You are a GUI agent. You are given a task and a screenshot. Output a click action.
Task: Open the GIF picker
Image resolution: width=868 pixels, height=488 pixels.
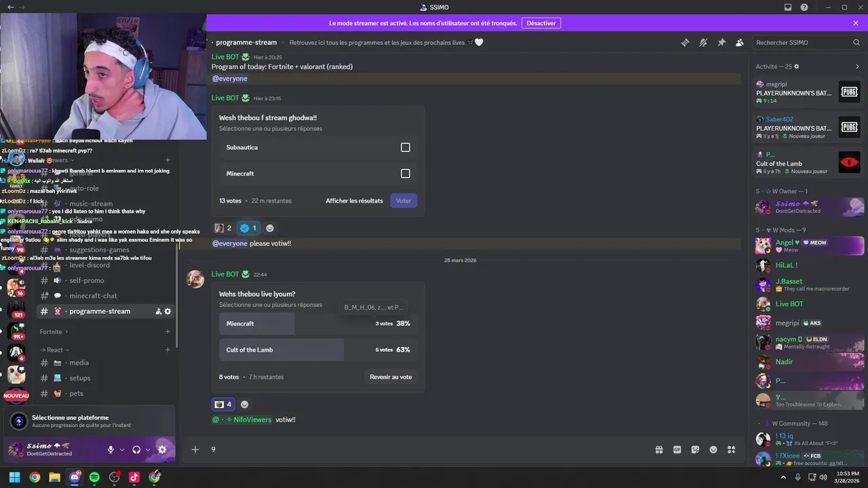tap(677, 449)
